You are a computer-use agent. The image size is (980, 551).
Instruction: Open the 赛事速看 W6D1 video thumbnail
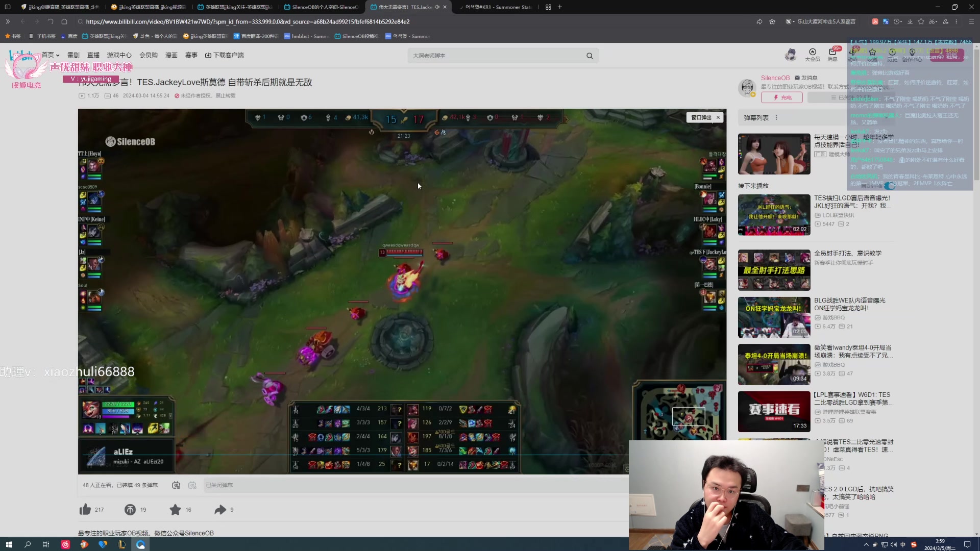[x=774, y=412]
